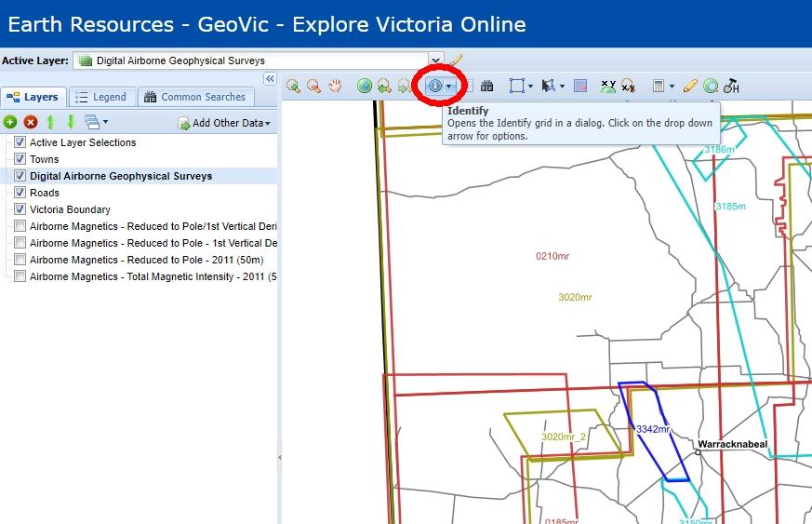Image resolution: width=812 pixels, height=524 pixels.
Task: Move layer up with green up arrow
Action: coord(50,122)
